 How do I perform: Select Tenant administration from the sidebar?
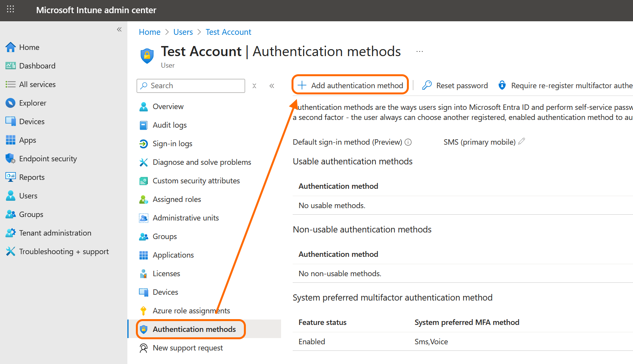55,233
